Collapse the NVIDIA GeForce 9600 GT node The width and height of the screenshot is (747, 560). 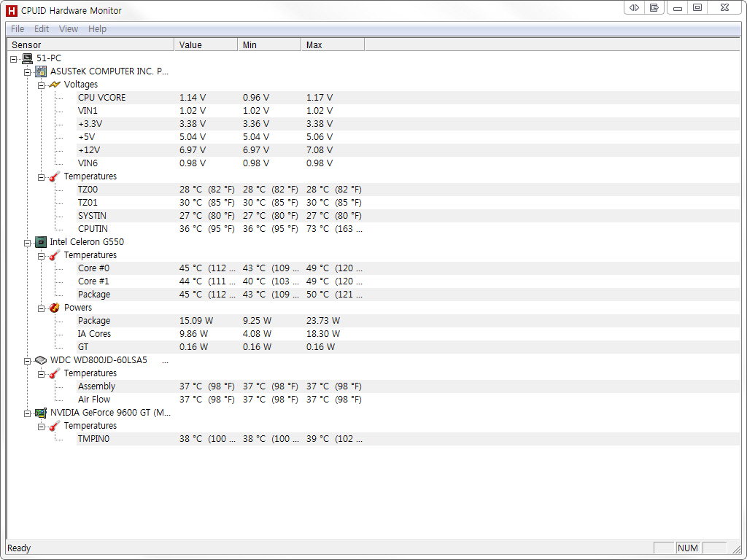(x=28, y=413)
